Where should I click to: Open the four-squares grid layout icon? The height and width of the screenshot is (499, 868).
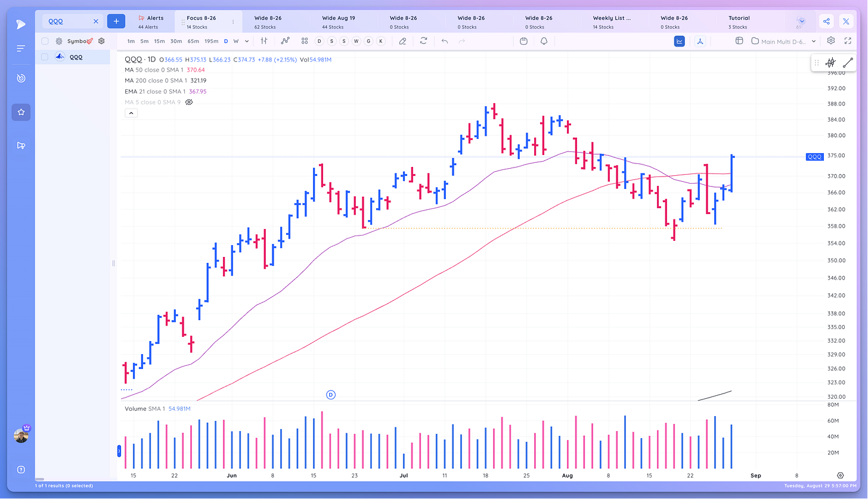[305, 41]
